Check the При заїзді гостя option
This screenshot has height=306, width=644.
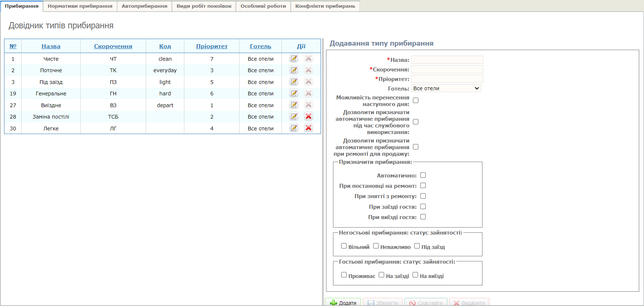click(x=423, y=207)
